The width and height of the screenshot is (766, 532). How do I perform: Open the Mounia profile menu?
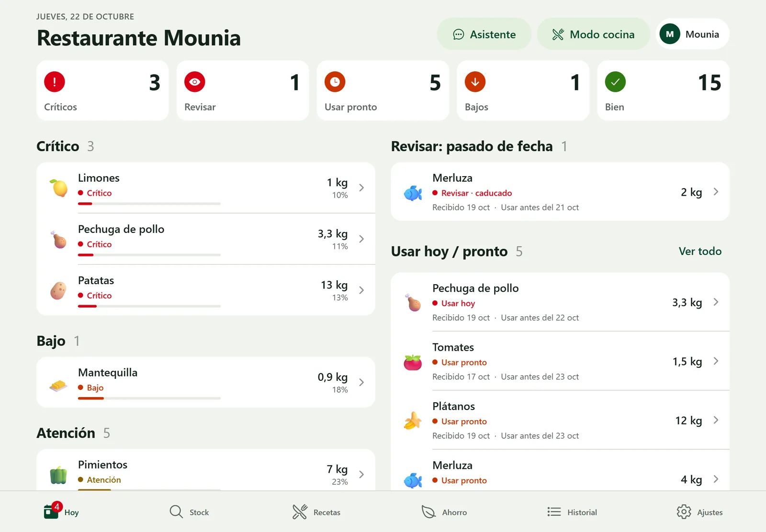click(692, 34)
